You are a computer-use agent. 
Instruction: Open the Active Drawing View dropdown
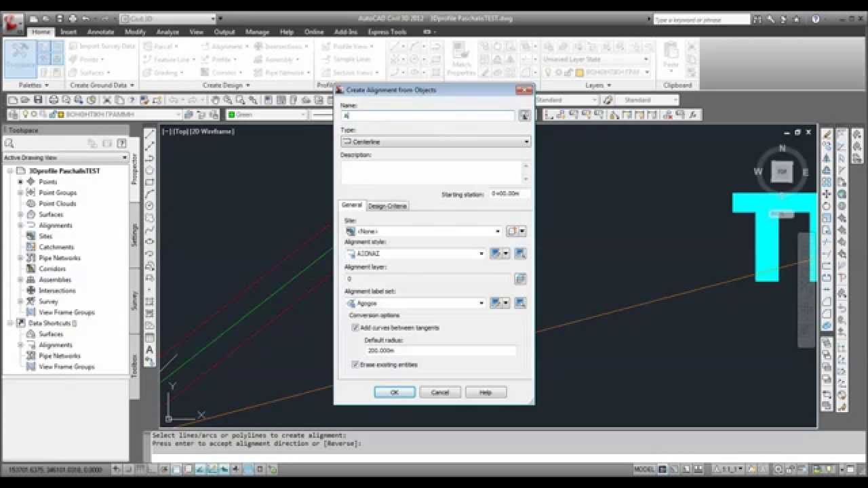[x=65, y=157]
